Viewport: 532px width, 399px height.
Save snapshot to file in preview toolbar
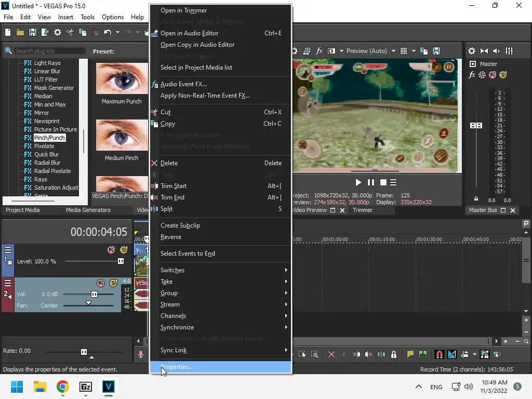pos(436,51)
